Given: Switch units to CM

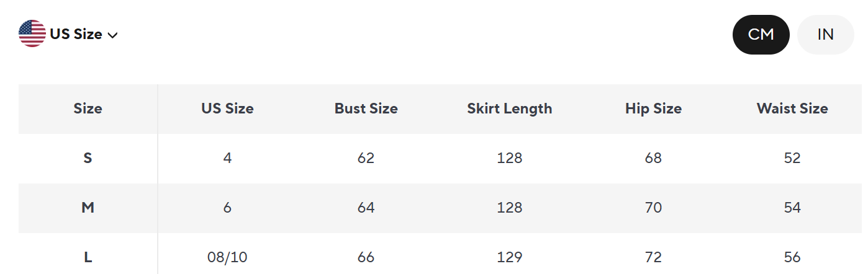Looking at the screenshot, I should pos(761,35).
